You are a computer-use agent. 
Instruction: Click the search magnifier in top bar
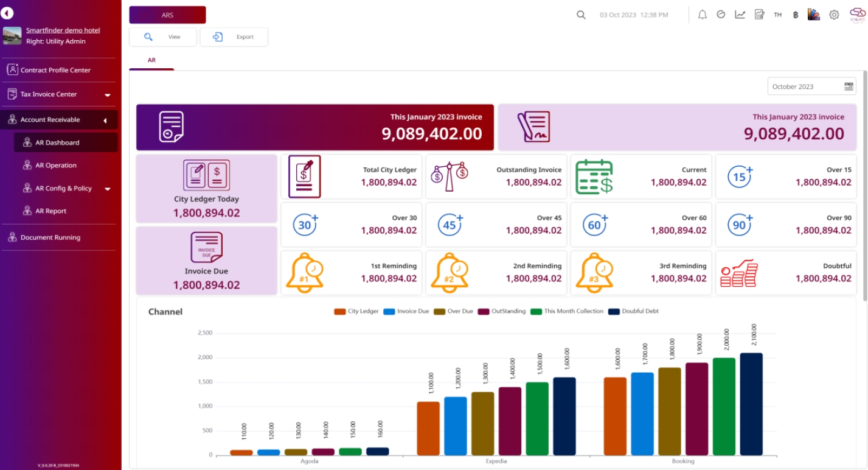(581, 15)
